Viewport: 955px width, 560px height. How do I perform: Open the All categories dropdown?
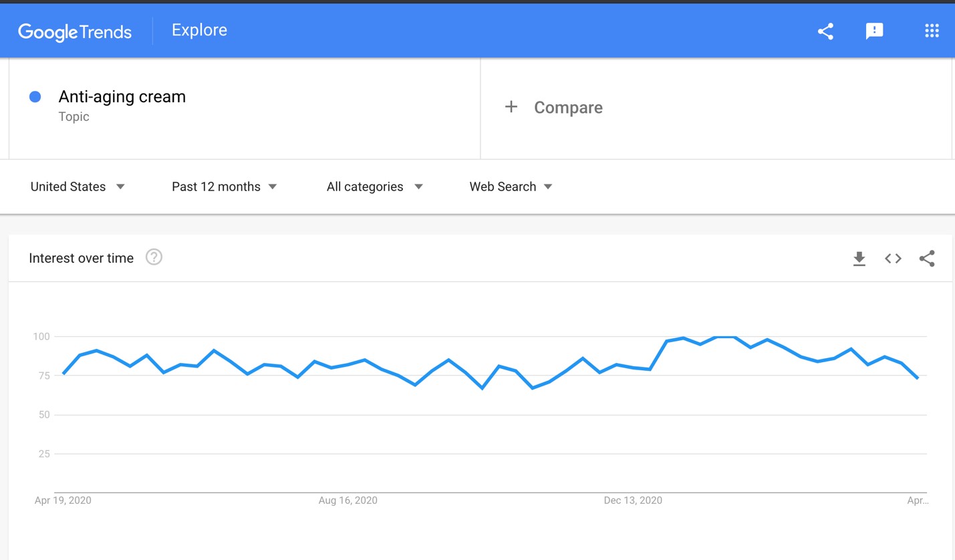[x=374, y=186]
